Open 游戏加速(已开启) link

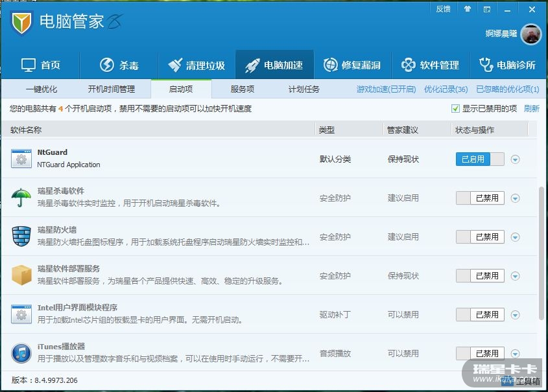pyautogui.click(x=386, y=89)
